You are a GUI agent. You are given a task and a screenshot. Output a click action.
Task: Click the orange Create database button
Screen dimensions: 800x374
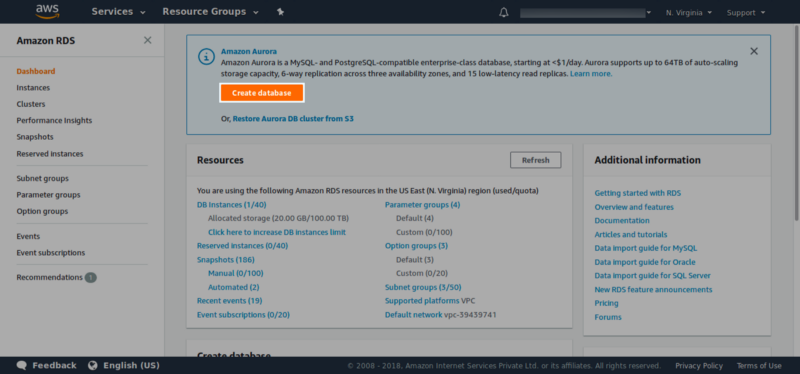[x=262, y=93]
